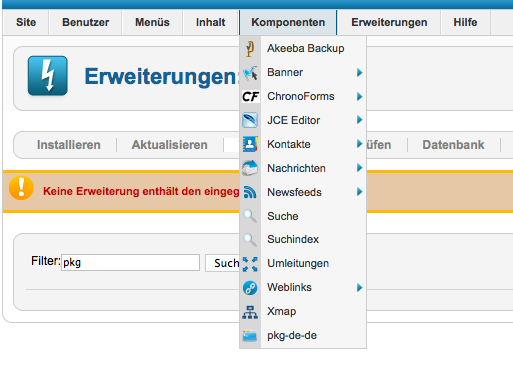Image resolution: width=513 pixels, height=388 pixels.
Task: Click the Weblinks chain icon
Action: click(250, 288)
